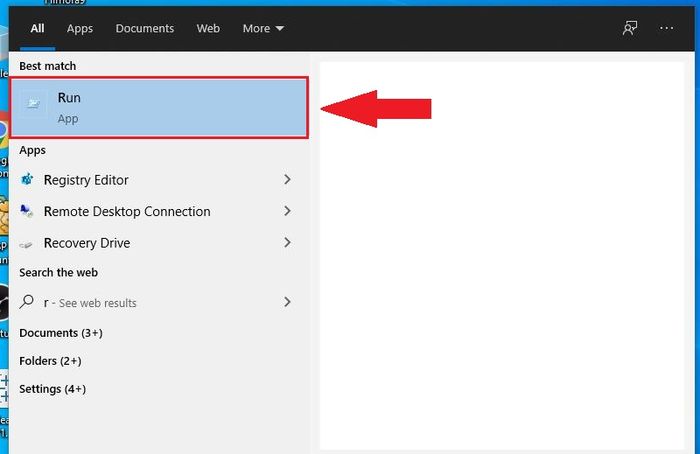Open Recovery Drive result

(x=159, y=242)
